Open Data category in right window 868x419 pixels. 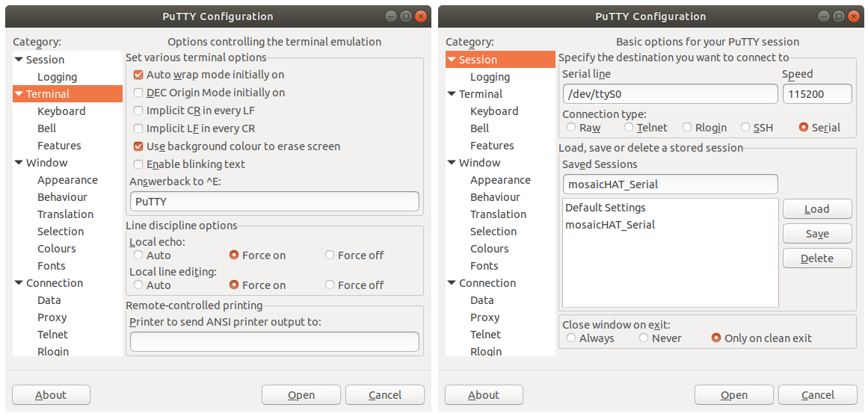coord(482,300)
